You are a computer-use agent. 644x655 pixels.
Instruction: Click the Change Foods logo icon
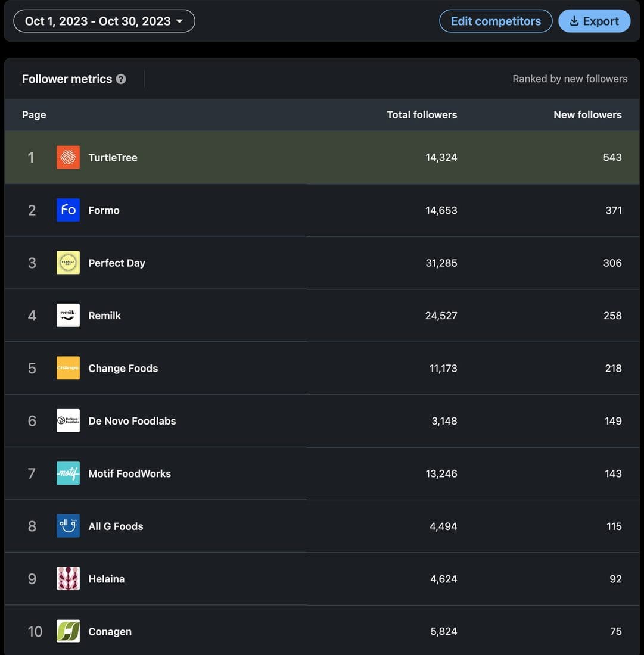[68, 368]
